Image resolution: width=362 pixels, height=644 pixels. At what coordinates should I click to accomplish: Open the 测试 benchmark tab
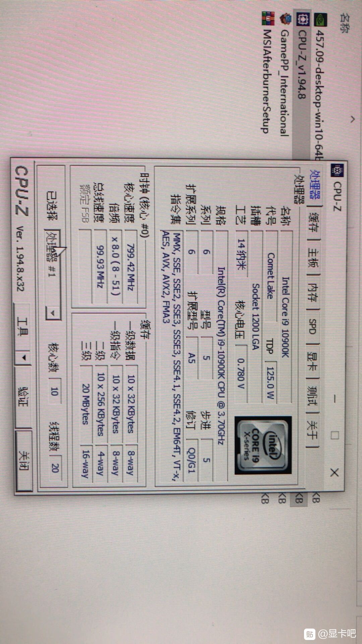point(312,395)
